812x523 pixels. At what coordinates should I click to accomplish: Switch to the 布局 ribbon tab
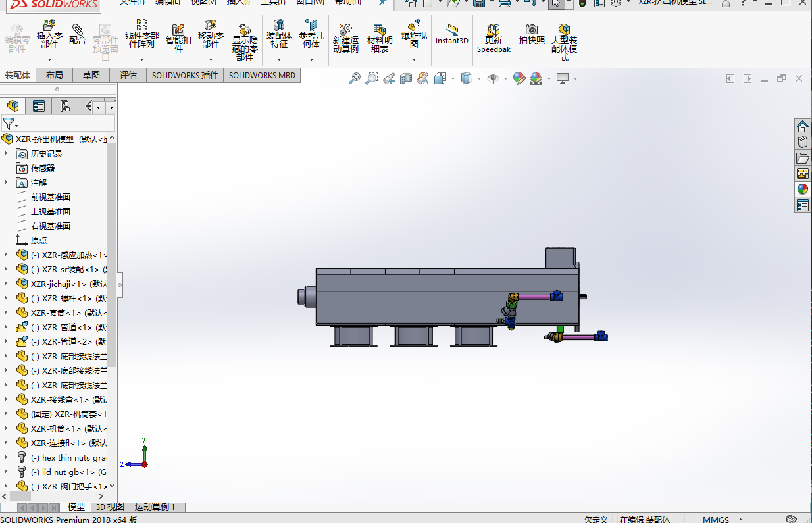55,75
